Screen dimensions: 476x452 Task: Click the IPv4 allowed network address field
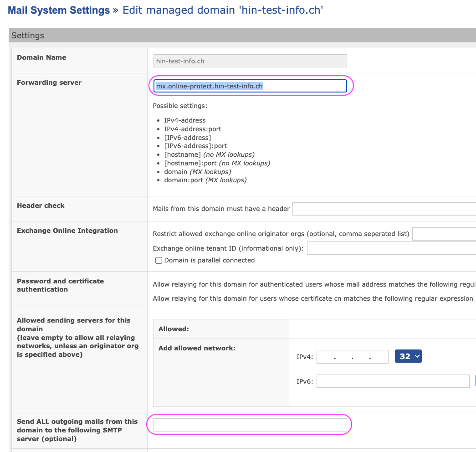(353, 357)
